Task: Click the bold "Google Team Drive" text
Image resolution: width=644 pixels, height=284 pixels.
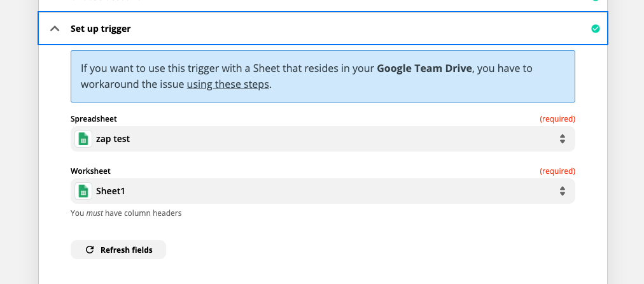Action: pyautogui.click(x=424, y=68)
